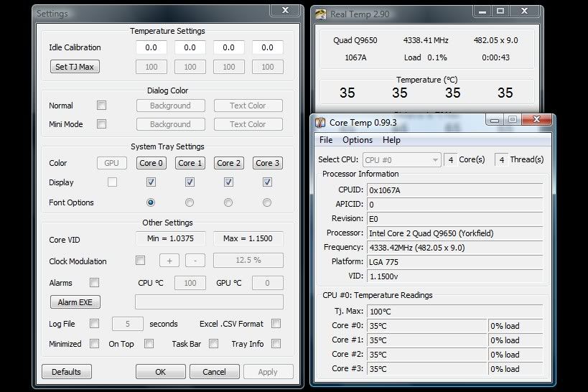The height and width of the screenshot is (392, 588).
Task: Click the second Idle Calibration field
Action: point(190,47)
